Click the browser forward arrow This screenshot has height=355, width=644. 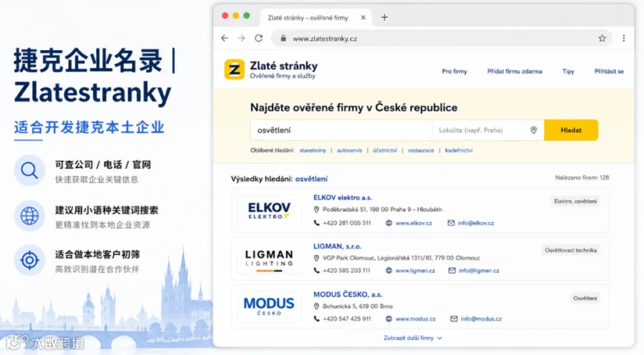(x=242, y=38)
